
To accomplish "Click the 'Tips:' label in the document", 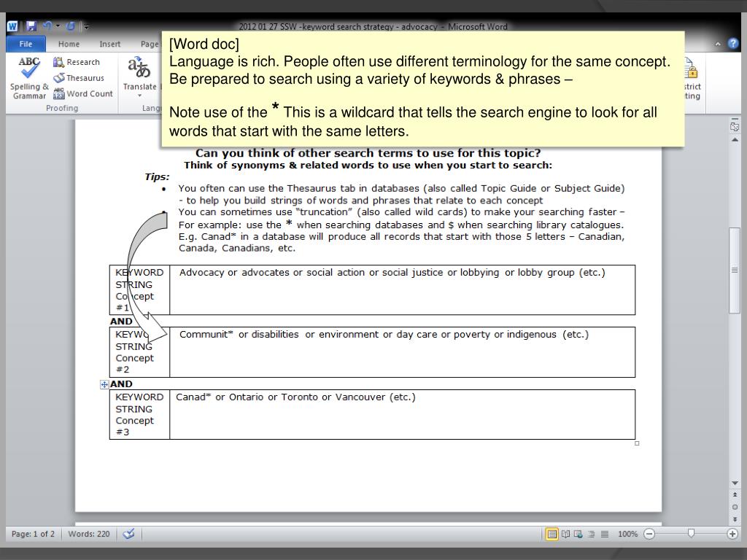I will click(158, 176).
